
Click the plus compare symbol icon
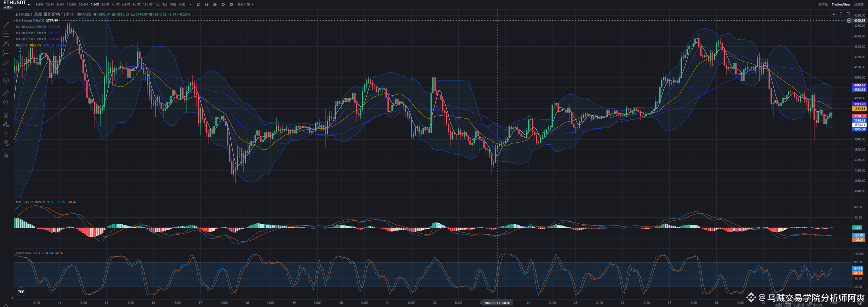223,4
